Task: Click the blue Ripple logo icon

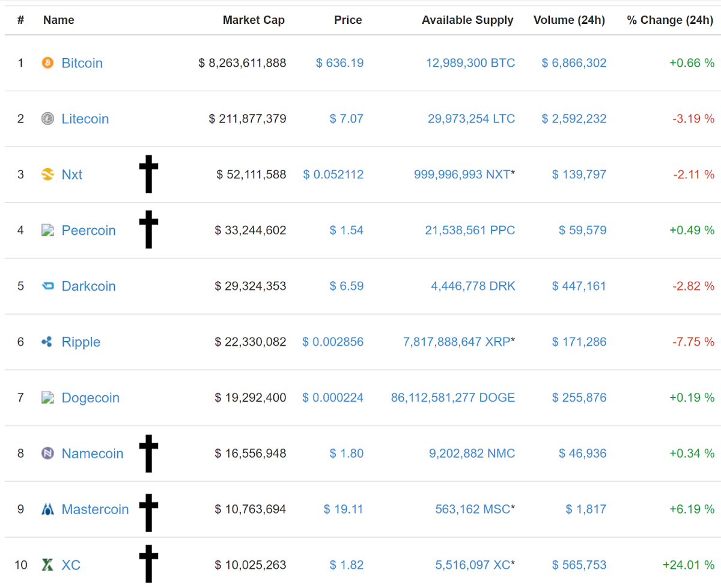Action: 47,342
